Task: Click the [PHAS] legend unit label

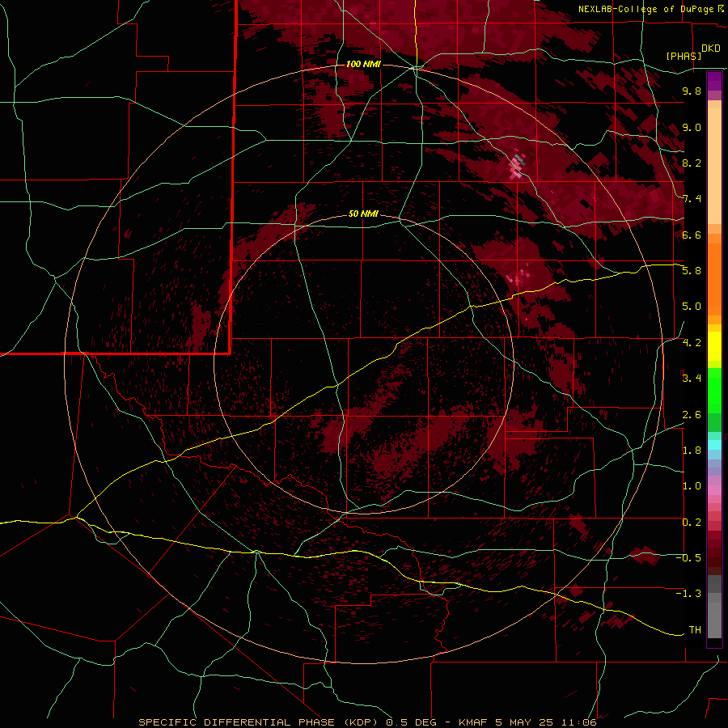Action: 684,56
